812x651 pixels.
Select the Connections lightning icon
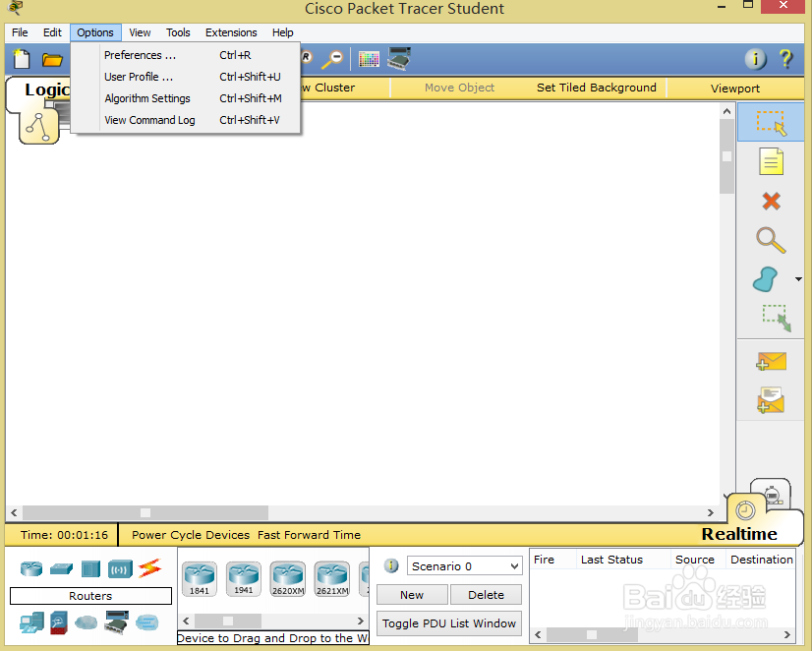(x=150, y=568)
